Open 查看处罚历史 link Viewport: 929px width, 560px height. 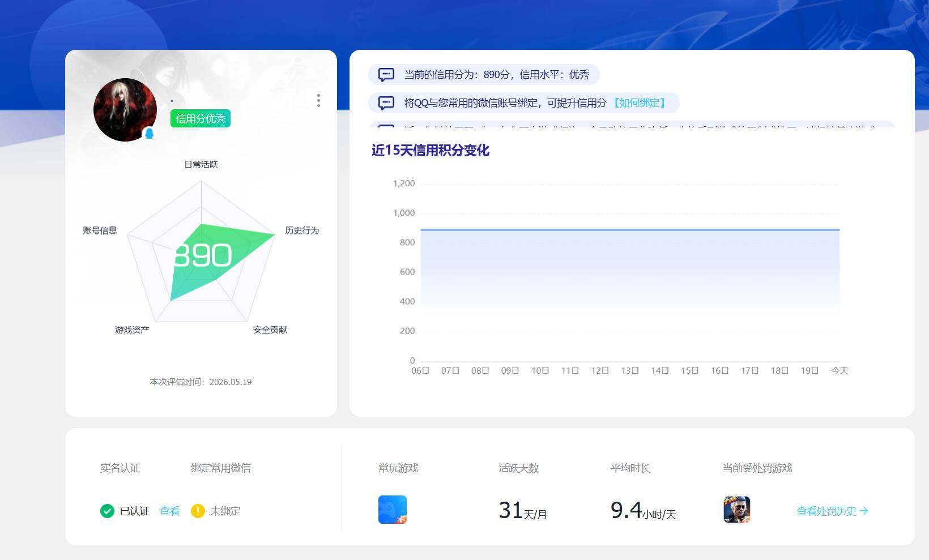click(x=832, y=511)
